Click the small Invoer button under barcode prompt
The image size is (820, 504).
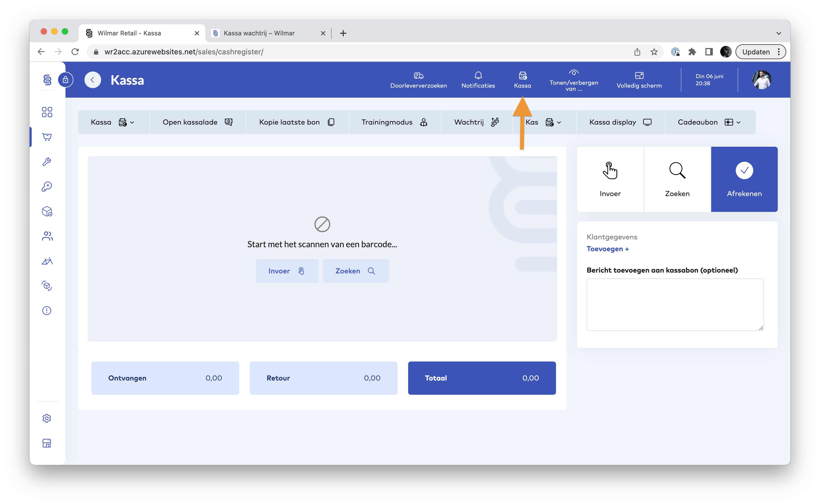(287, 271)
